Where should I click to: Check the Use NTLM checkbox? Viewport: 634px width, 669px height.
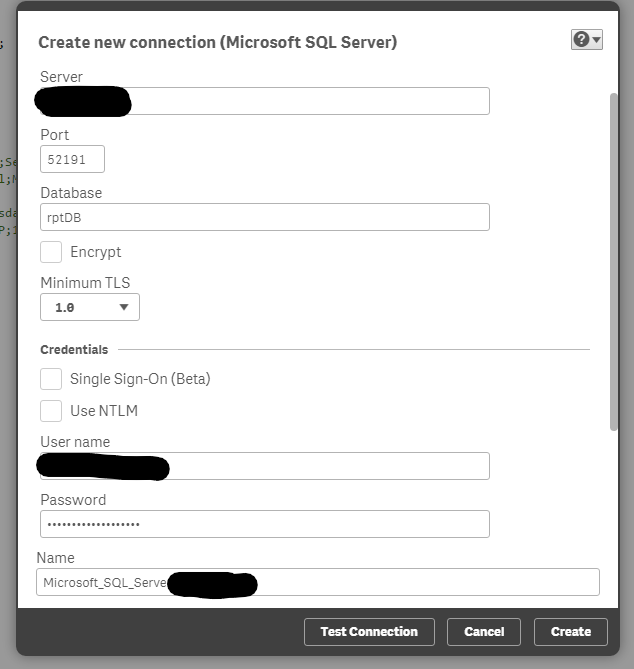click(51, 410)
